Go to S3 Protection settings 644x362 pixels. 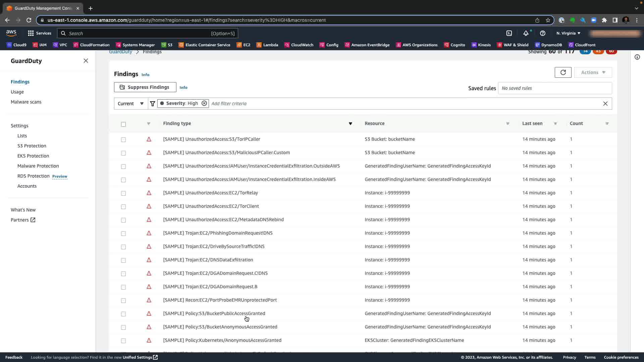click(x=32, y=146)
